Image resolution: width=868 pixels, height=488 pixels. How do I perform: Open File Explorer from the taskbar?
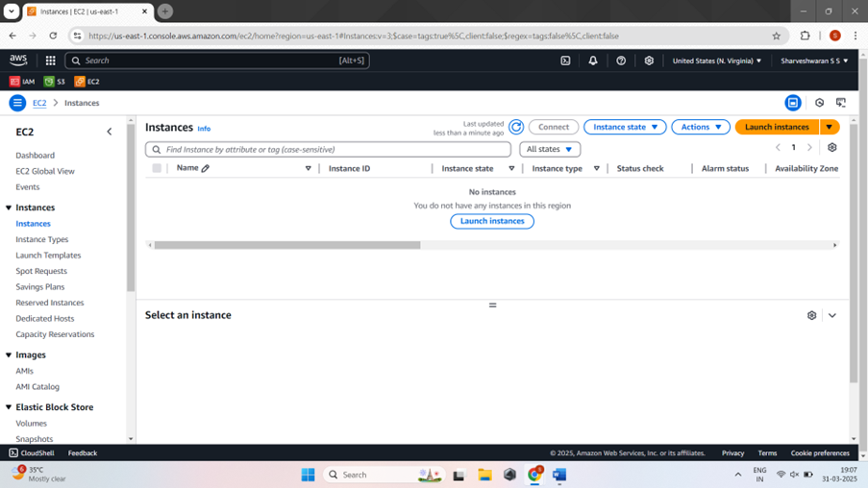point(484,475)
